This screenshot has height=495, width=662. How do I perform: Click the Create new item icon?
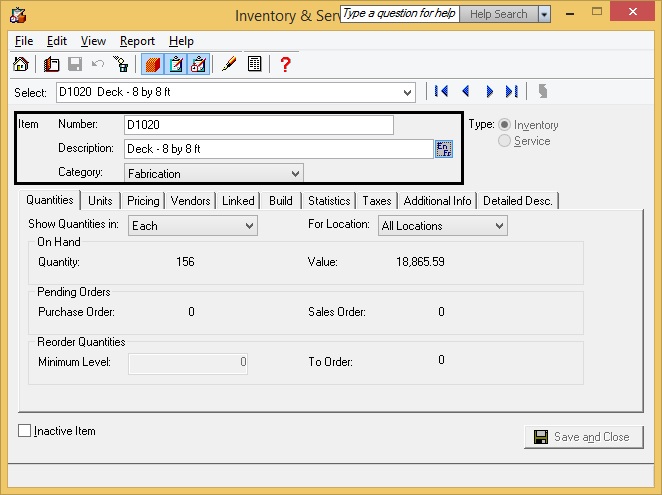(x=52, y=64)
